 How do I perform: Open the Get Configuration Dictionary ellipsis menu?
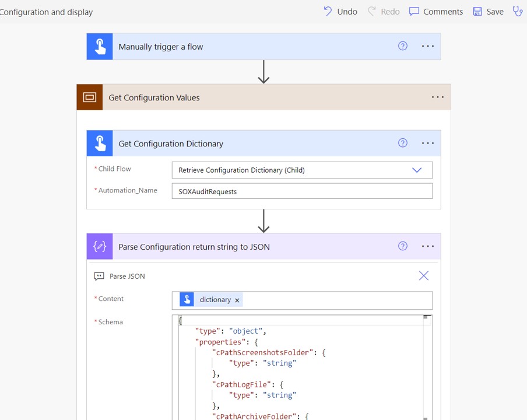point(428,143)
